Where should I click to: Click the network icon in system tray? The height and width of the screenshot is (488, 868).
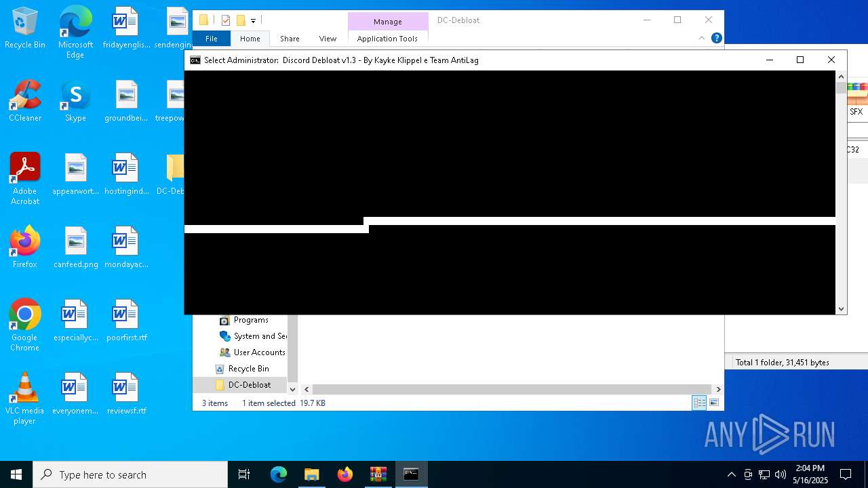[x=764, y=474]
